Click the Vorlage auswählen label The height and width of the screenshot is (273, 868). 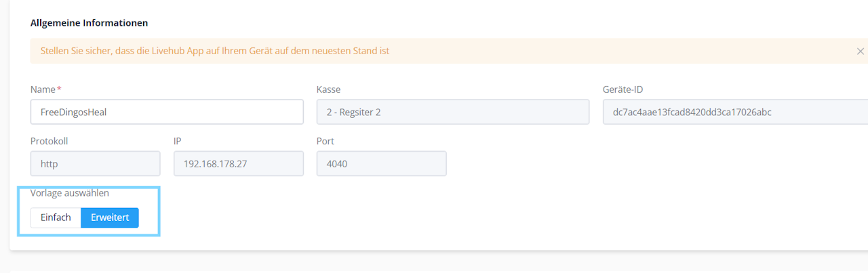pyautogui.click(x=70, y=193)
